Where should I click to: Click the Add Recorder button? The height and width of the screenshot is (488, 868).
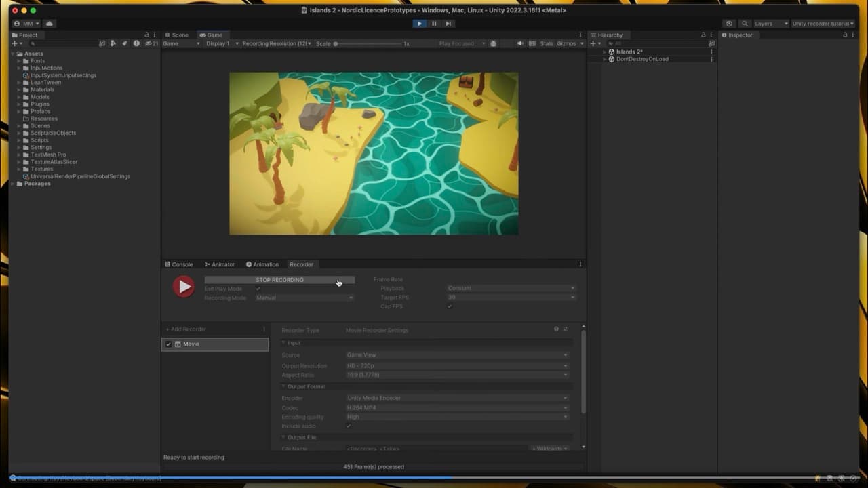tap(186, 329)
